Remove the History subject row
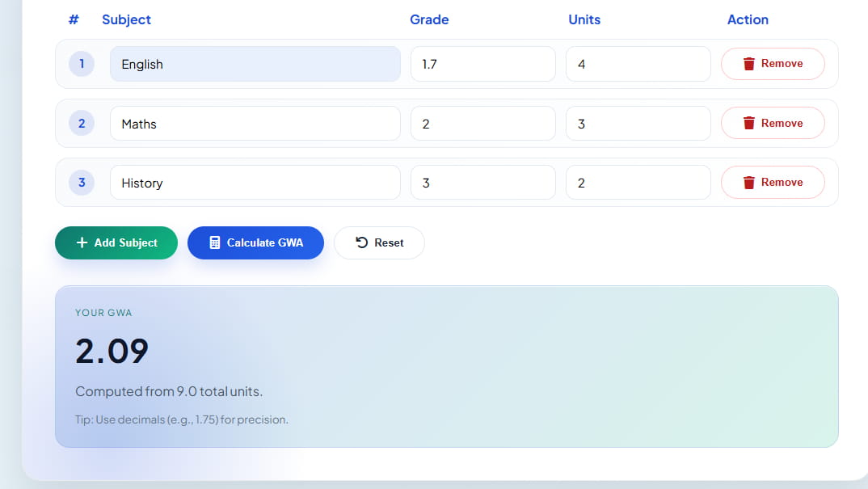This screenshot has height=489, width=868. [x=773, y=182]
